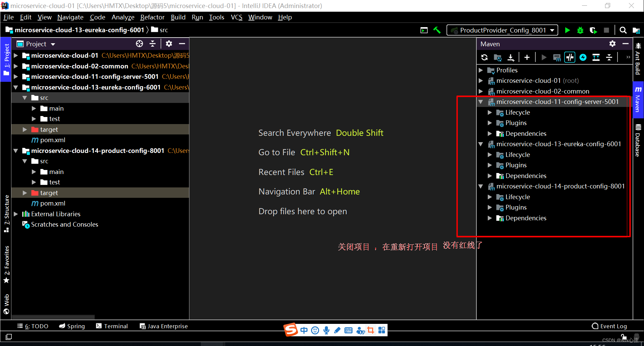Download sources and documentation in Maven
This screenshot has width=644, height=346.
click(x=511, y=57)
